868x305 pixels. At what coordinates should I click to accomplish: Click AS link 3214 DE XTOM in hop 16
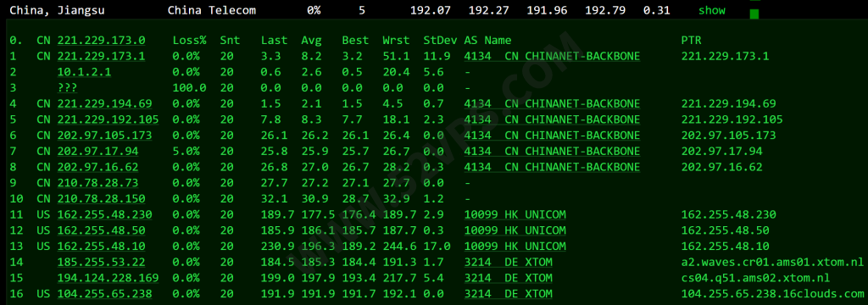[509, 294]
